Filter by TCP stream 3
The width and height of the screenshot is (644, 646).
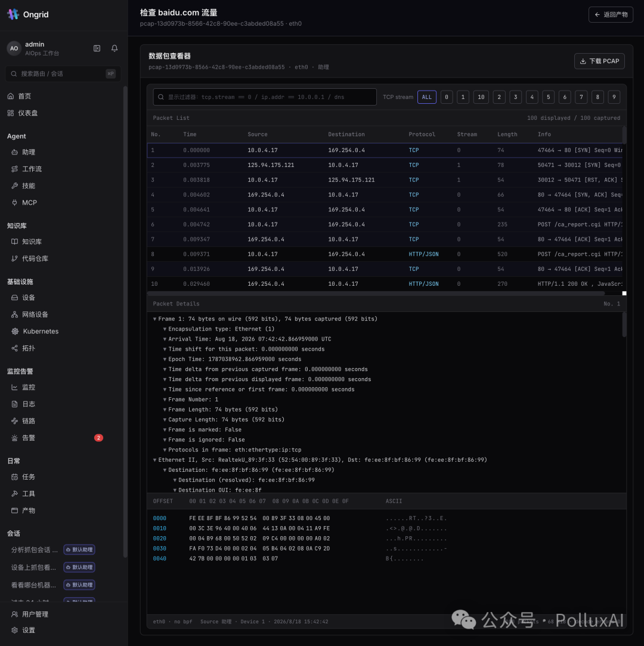click(516, 97)
